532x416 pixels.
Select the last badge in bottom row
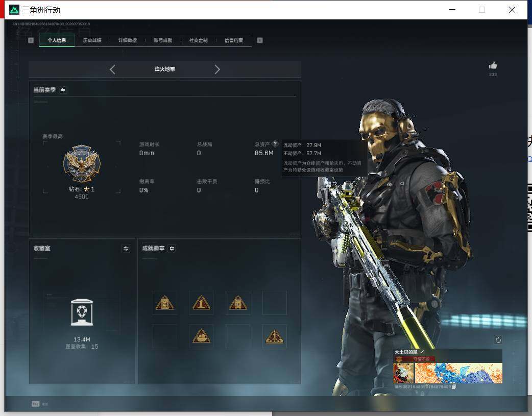click(275, 336)
